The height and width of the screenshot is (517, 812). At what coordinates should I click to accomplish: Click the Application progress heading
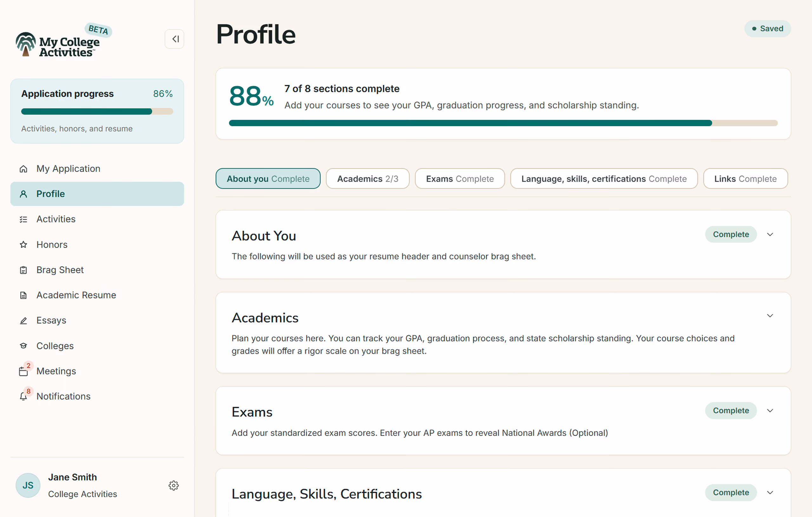pos(68,94)
